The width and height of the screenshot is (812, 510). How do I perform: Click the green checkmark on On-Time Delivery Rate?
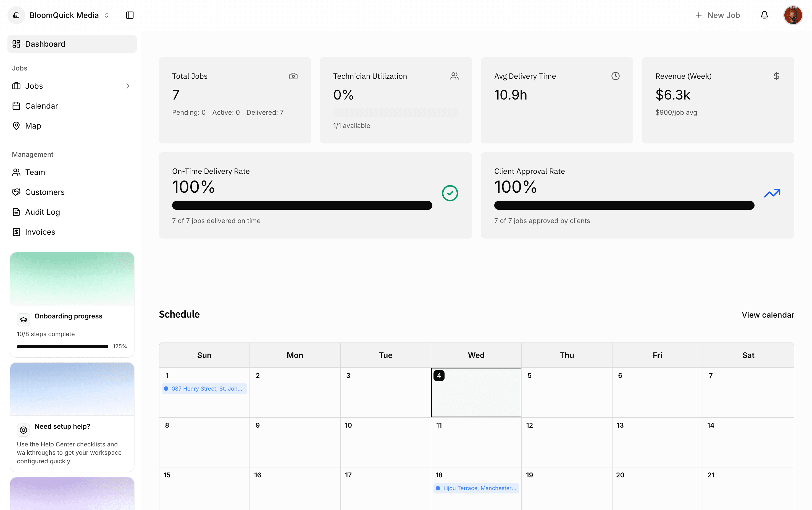(x=450, y=193)
